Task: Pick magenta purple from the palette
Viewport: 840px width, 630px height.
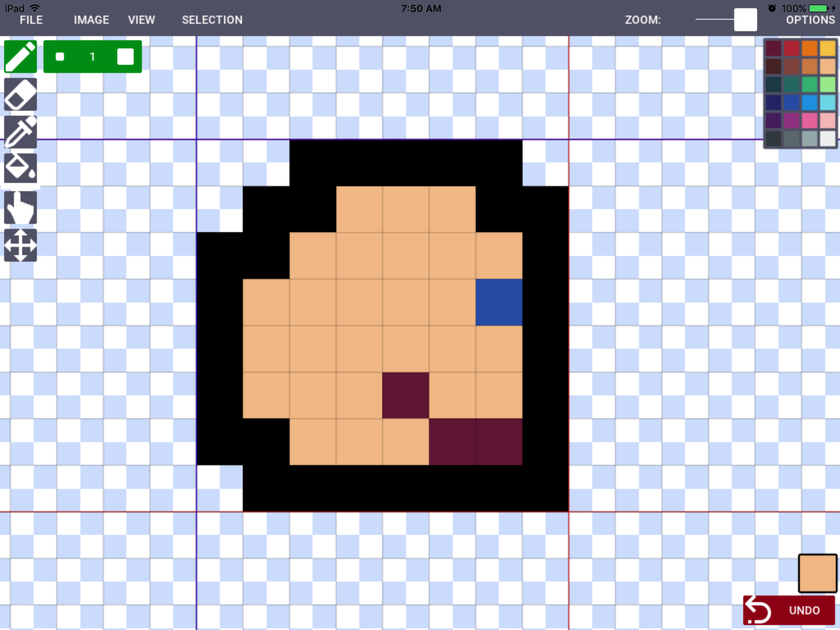Action: (792, 121)
